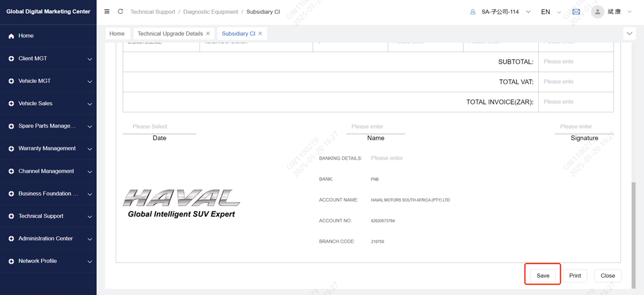The image size is (644, 295).
Task: Click the user avatar icon
Action: [597, 12]
